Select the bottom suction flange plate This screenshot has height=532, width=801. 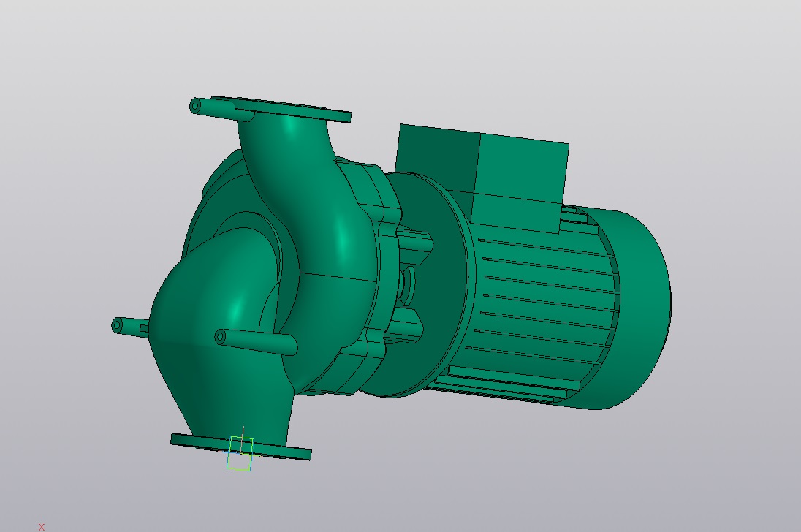click(x=241, y=447)
